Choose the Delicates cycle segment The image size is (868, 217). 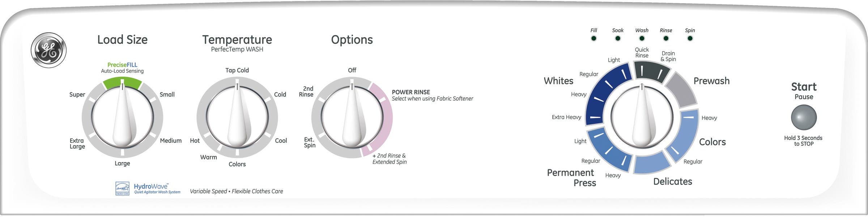pos(652,163)
